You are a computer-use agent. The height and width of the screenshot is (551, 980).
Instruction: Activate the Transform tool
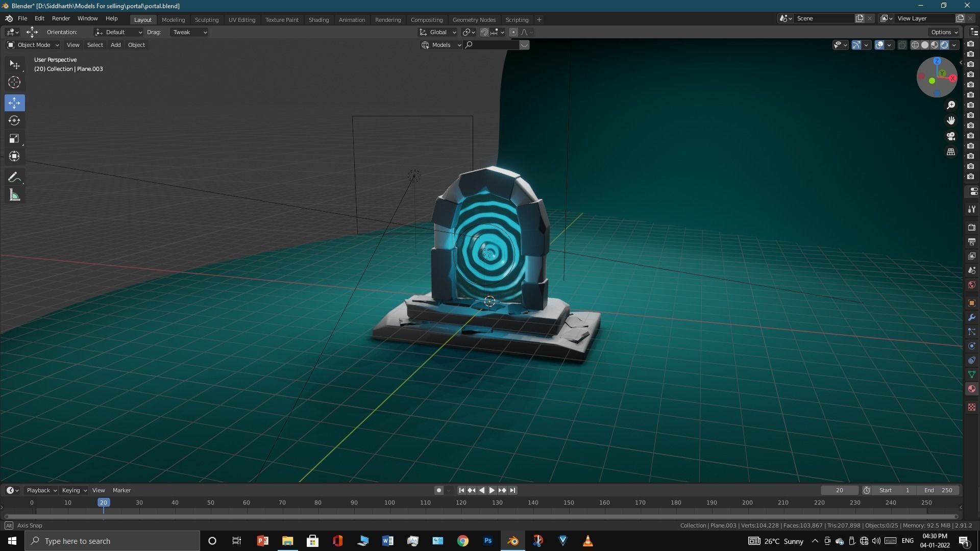point(14,156)
